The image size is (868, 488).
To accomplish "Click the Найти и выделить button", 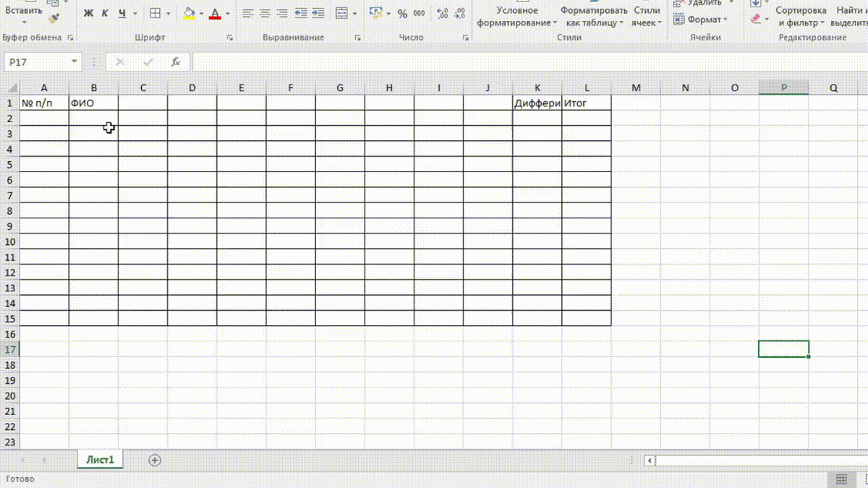I will (x=851, y=17).
